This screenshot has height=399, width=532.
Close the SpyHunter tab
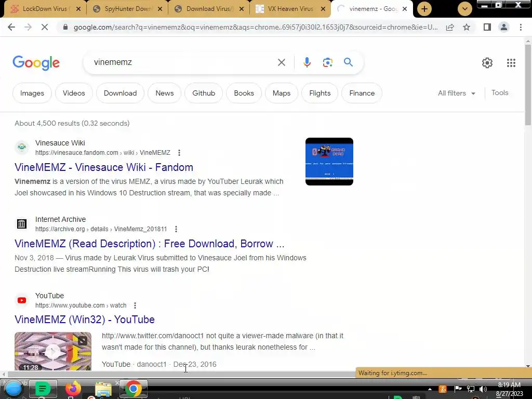(x=160, y=9)
